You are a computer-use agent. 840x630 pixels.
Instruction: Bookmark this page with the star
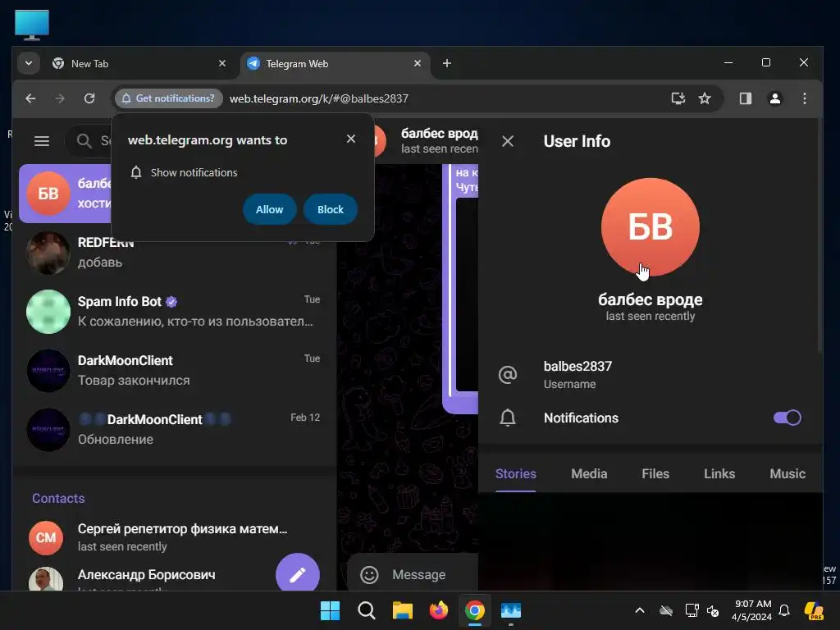[x=705, y=98]
